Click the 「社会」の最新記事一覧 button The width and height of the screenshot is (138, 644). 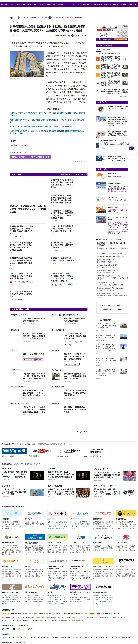[40, 157]
